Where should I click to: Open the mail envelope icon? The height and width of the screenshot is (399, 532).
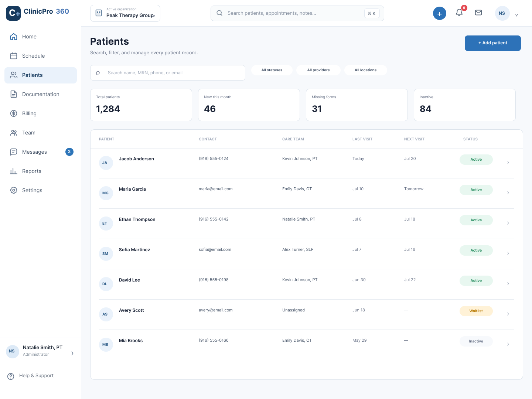tap(478, 13)
